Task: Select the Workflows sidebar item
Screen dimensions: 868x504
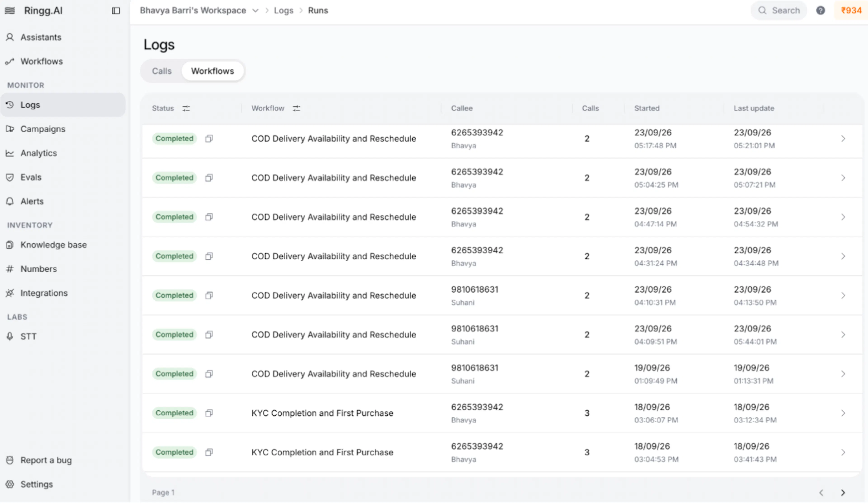Action: coord(63,61)
